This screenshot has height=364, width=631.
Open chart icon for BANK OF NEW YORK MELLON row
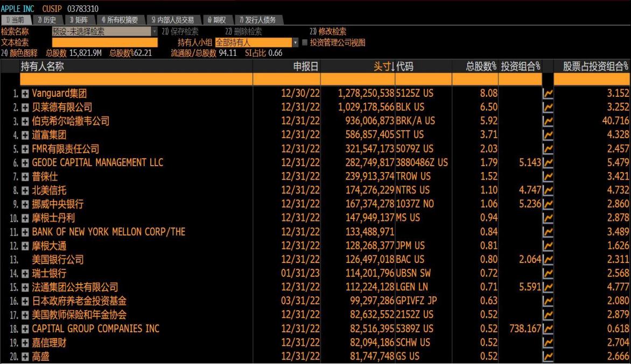(x=548, y=232)
